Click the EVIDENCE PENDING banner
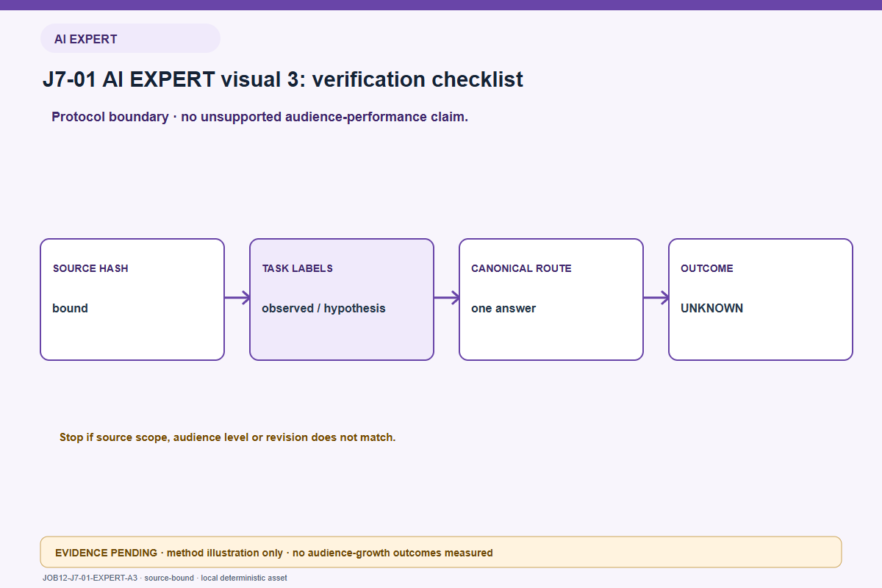The width and height of the screenshot is (882, 588). [441, 552]
